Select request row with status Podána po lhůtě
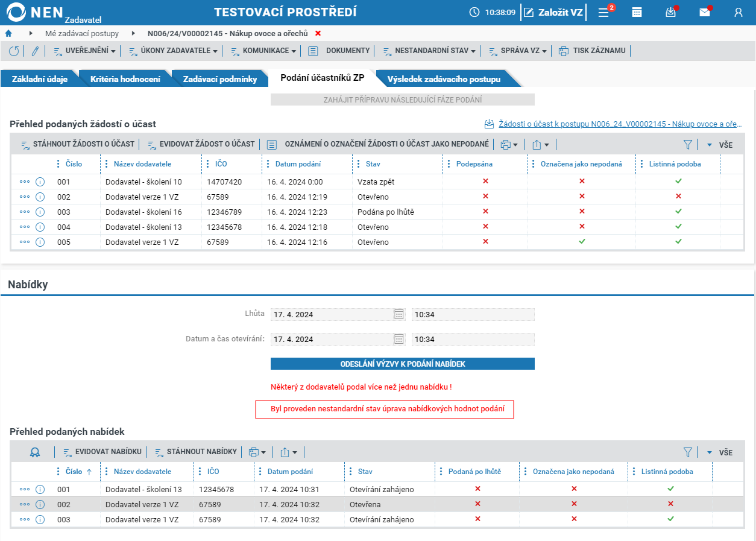The height and width of the screenshot is (541, 756). click(377, 212)
